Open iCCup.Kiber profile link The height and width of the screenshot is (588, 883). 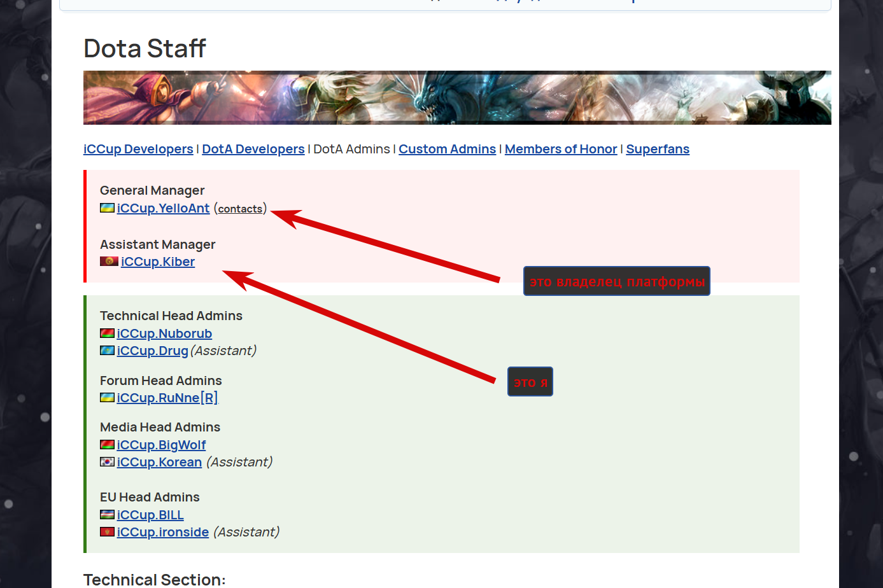pos(158,262)
